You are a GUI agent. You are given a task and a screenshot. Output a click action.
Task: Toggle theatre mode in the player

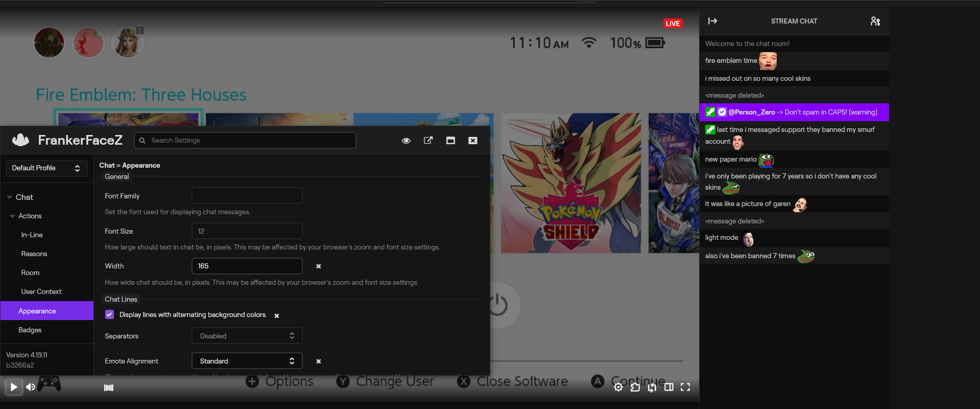coord(669,387)
